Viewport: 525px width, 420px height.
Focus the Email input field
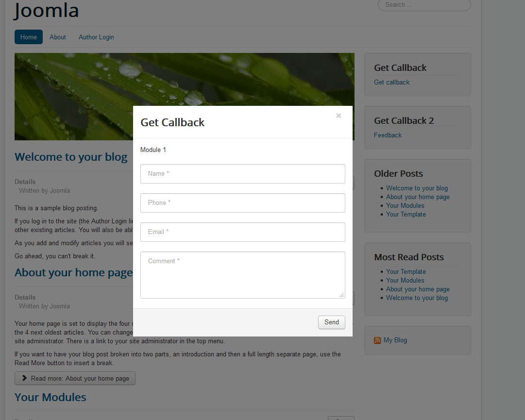(x=243, y=232)
